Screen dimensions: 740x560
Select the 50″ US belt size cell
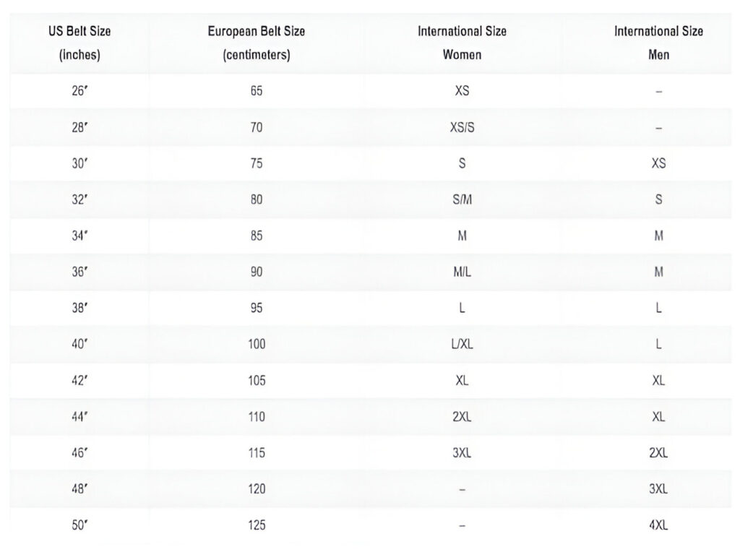pos(79,525)
